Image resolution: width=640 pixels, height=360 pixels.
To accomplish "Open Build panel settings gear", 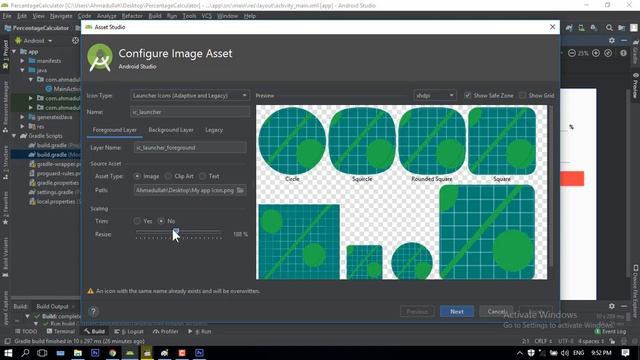I will 611,306.
